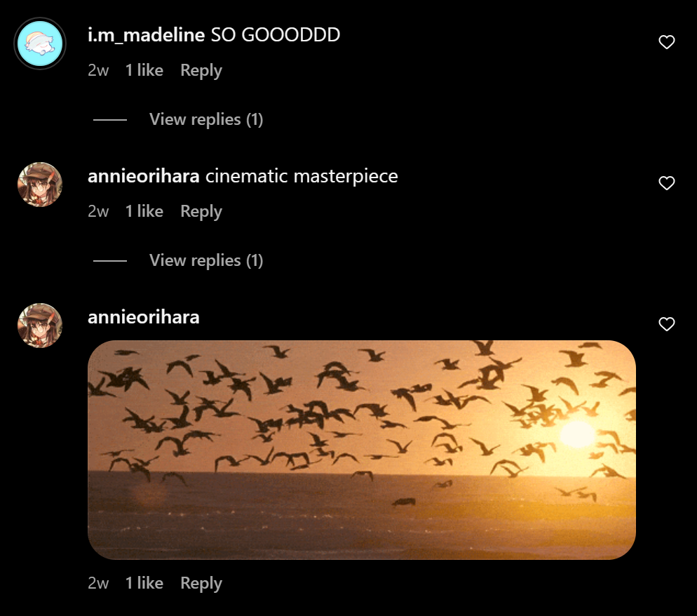Open annieorihara username above the GIF
The width and height of the screenshot is (697, 616).
(144, 317)
